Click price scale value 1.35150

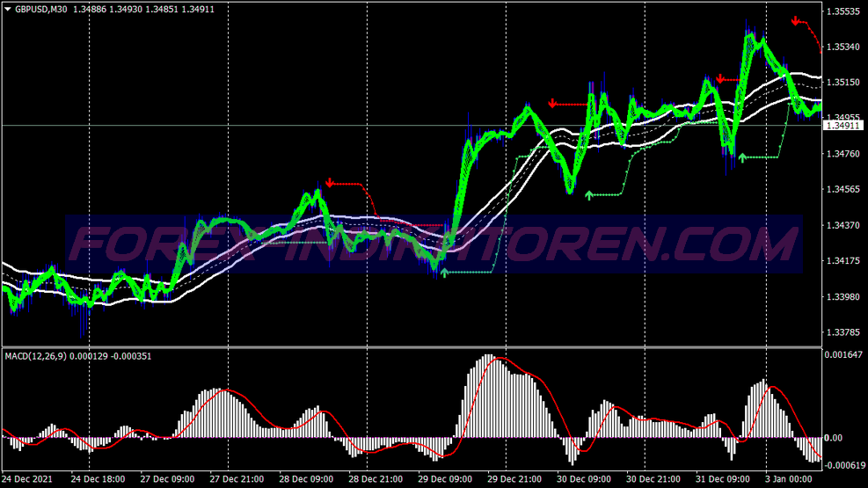pos(843,83)
